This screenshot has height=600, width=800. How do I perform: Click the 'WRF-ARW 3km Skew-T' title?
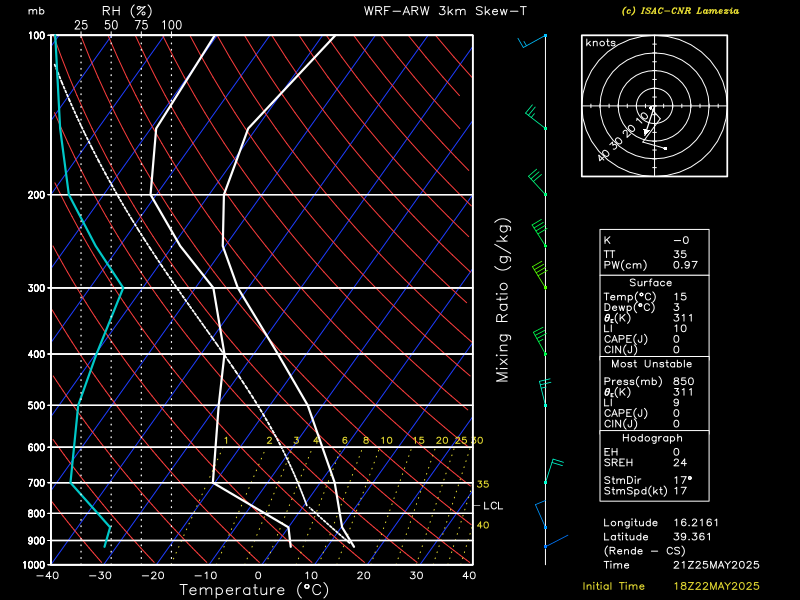pos(445,11)
